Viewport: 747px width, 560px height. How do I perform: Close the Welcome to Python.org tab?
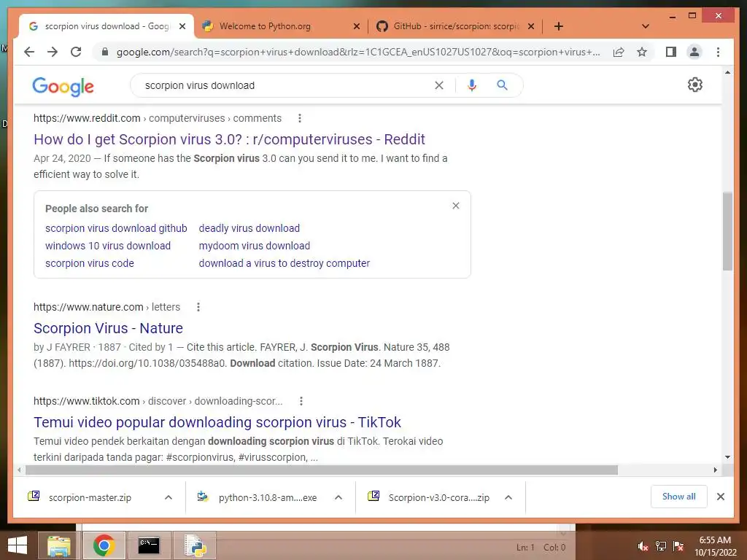[356, 26]
